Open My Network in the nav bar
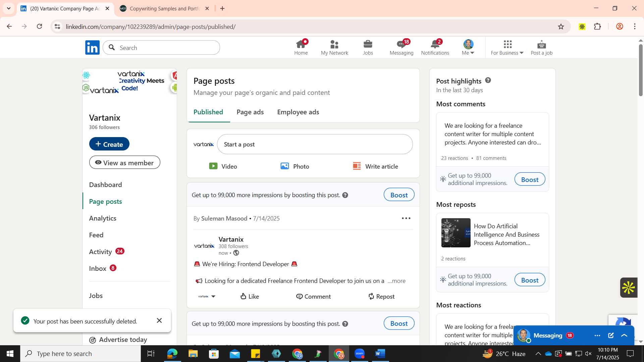This screenshot has width=644, height=362. point(334,48)
